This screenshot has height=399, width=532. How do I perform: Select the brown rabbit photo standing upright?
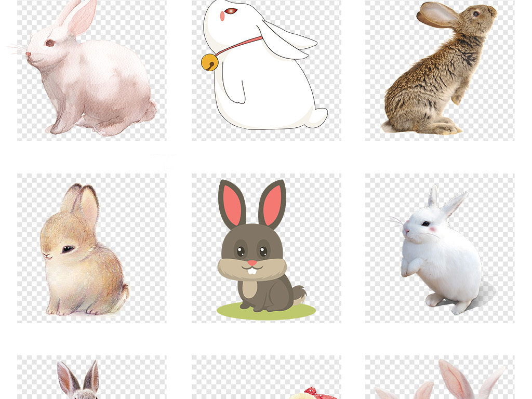pyautogui.click(x=440, y=70)
